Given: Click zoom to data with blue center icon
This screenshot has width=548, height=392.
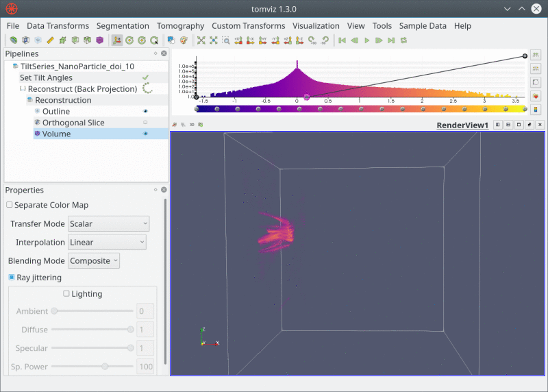Looking at the screenshot, I should pos(214,40).
